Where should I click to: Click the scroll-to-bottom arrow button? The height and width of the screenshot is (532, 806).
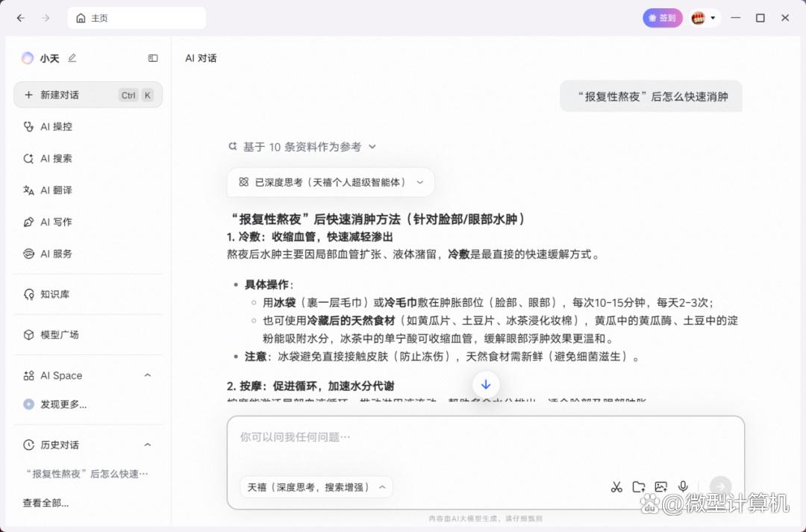(x=486, y=384)
